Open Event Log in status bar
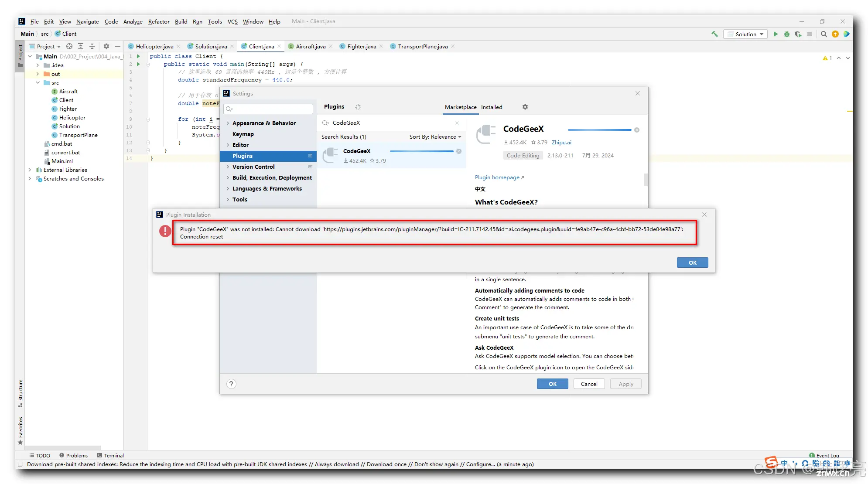This screenshot has width=868, height=484. (824, 455)
